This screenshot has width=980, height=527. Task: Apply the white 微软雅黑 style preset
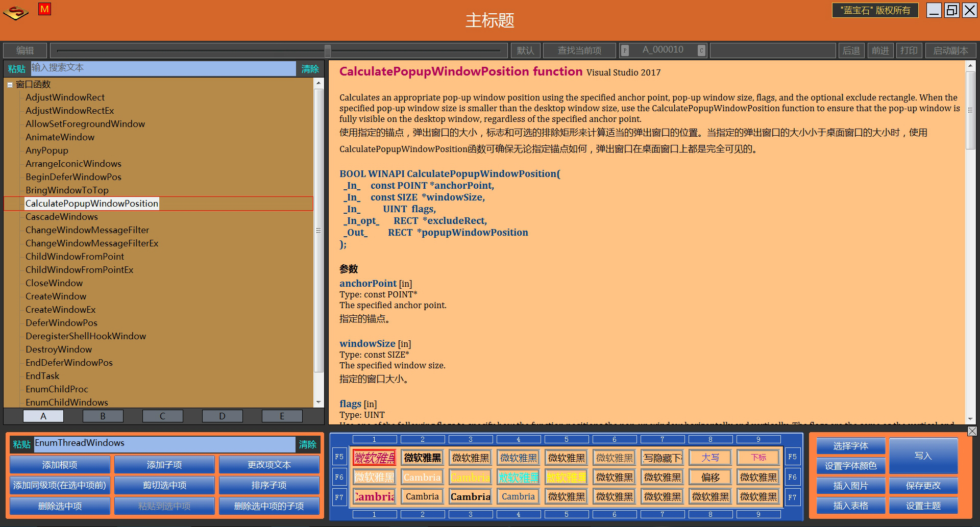tap(374, 477)
